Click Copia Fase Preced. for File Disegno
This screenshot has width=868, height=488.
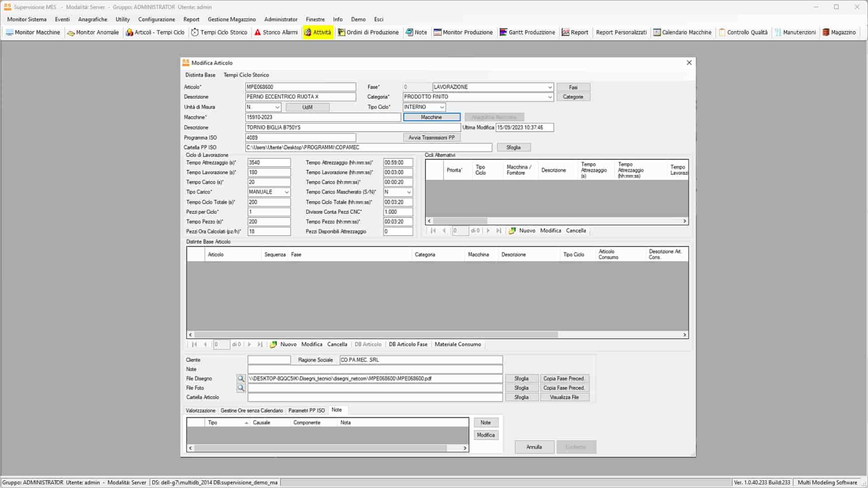coord(564,379)
